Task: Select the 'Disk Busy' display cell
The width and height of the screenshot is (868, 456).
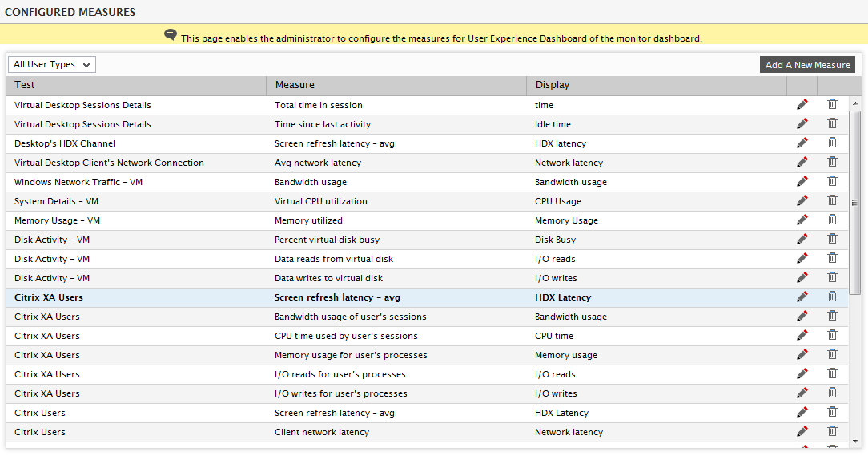Action: (x=657, y=240)
